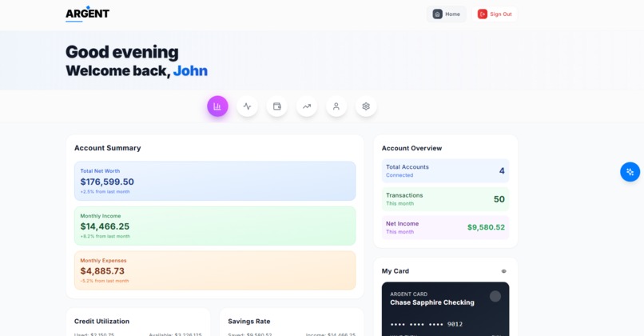Click the $176,599.50 net worth value
Screen dimensions: 644x336
(x=107, y=182)
